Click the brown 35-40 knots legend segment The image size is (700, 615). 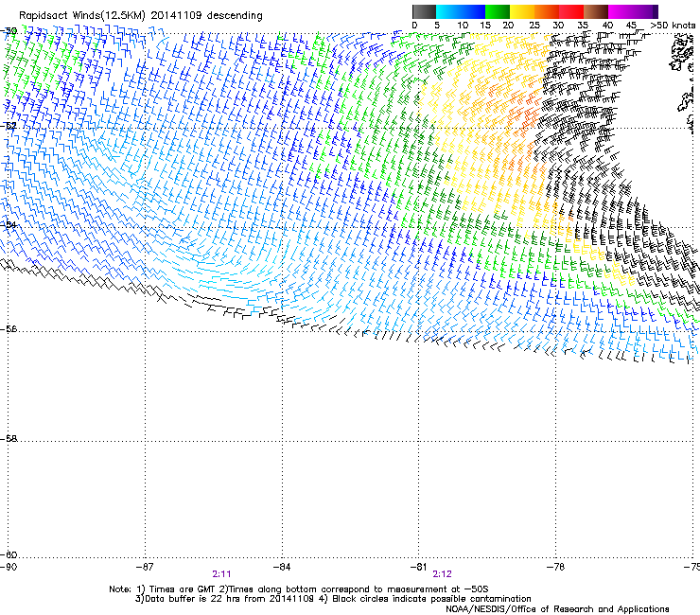(596, 11)
